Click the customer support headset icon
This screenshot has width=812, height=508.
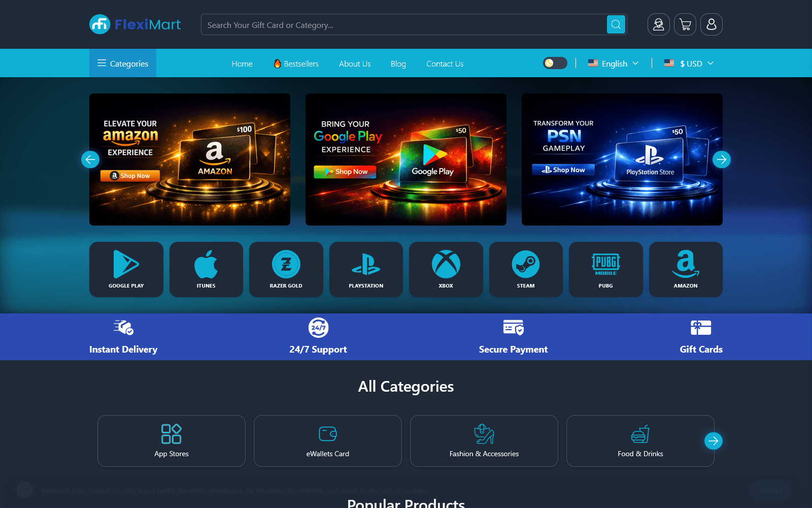[659, 24]
